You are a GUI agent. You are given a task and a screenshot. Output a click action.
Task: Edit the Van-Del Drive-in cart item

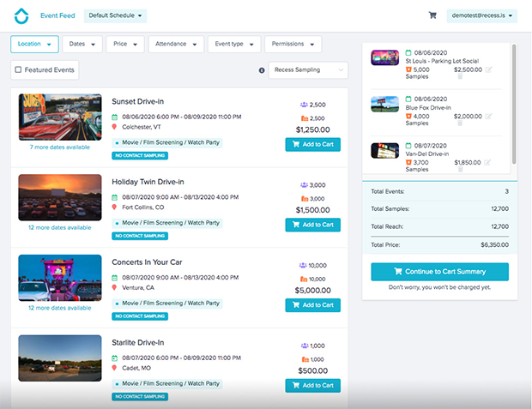[x=488, y=162]
